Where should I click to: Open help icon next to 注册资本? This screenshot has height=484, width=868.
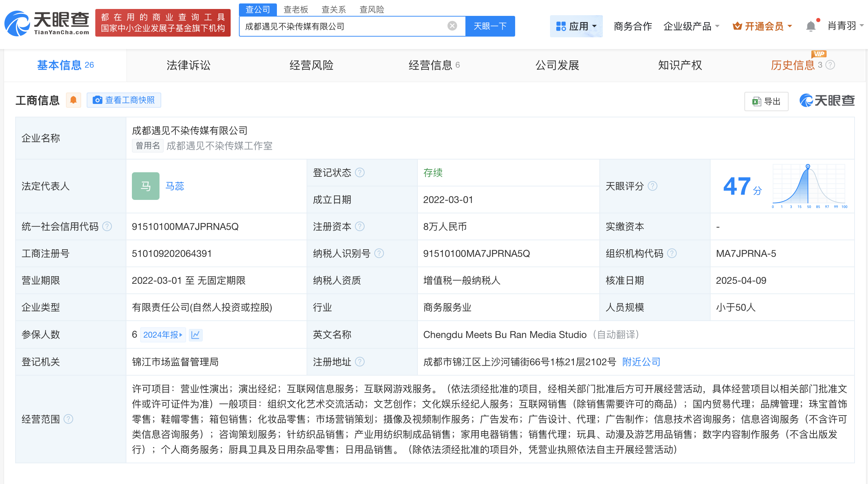pos(360,226)
